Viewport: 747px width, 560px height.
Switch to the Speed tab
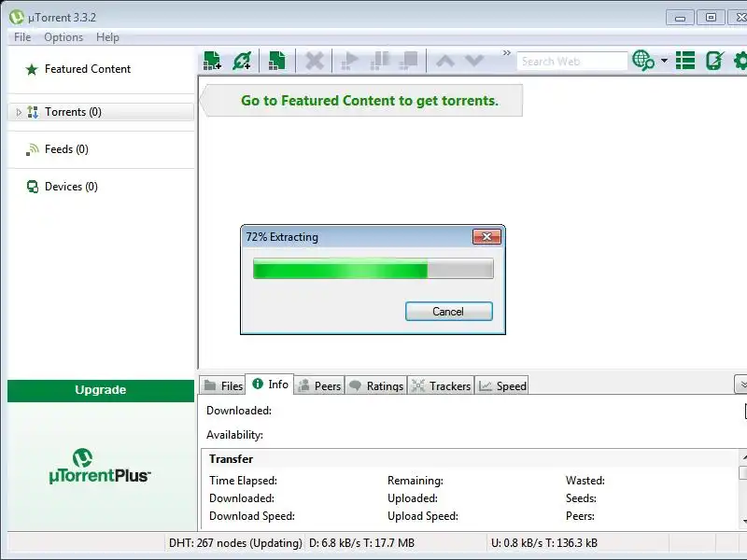[502, 385]
